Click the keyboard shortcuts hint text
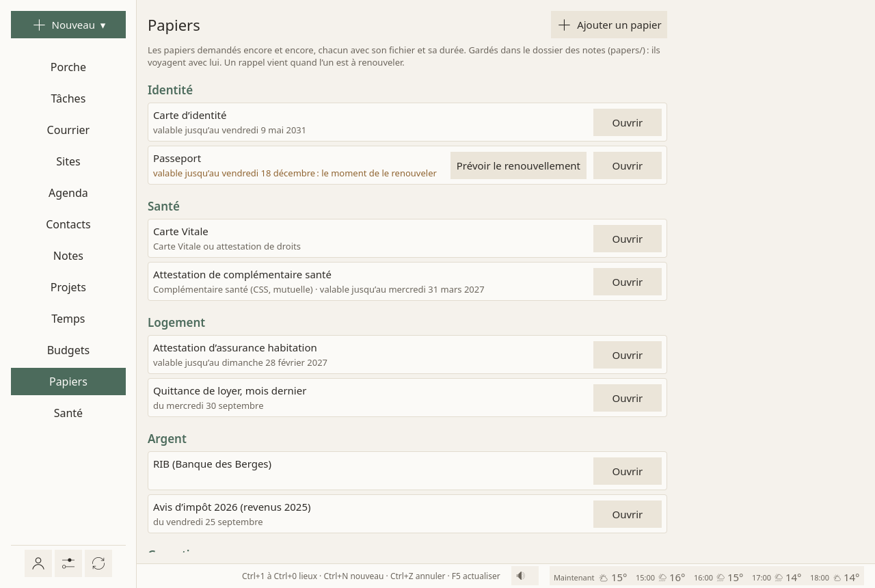Image resolution: width=875 pixels, height=588 pixels. coord(371,576)
